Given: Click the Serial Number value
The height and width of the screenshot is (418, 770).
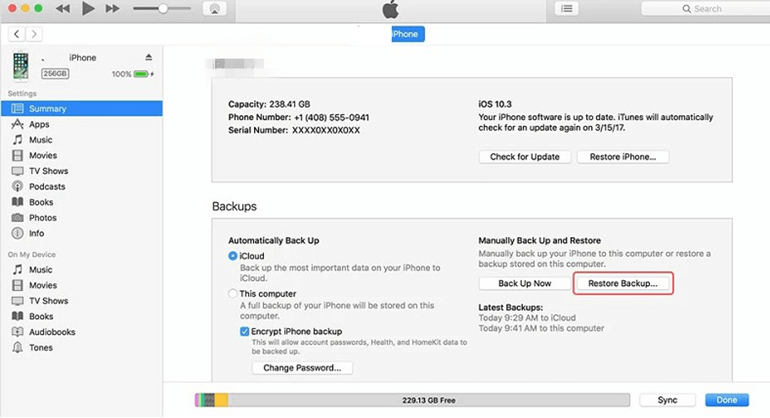Looking at the screenshot, I should (x=326, y=130).
